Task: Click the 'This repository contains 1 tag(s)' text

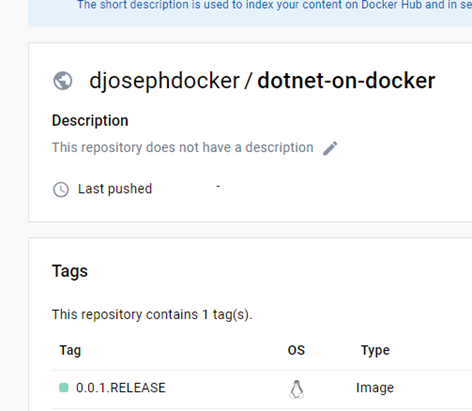Action: point(152,315)
